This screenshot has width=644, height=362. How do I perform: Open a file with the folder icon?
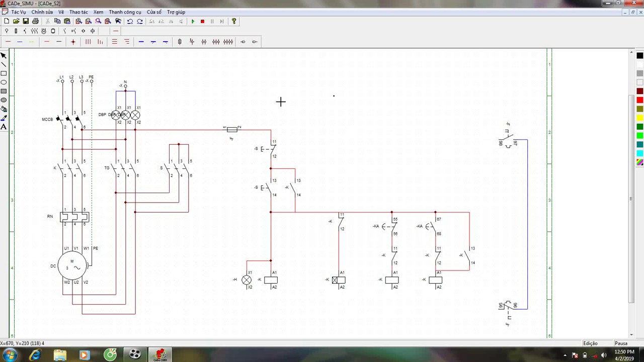point(16,21)
